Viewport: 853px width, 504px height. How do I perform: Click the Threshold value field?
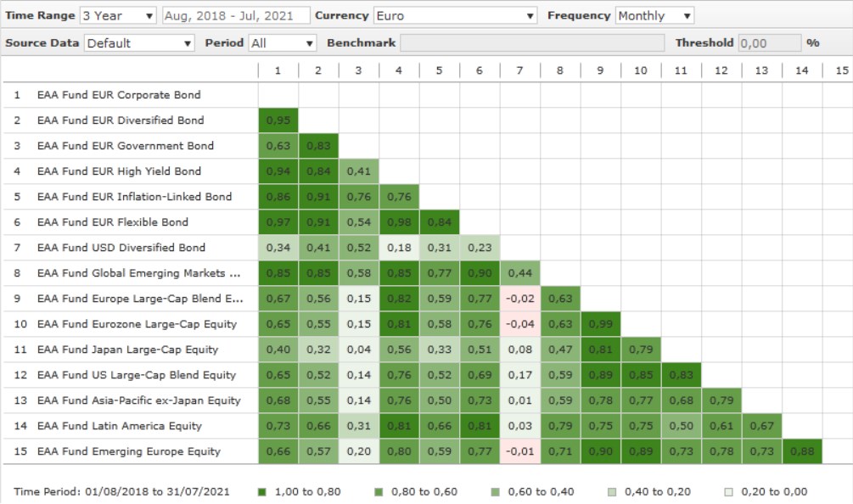click(x=768, y=42)
